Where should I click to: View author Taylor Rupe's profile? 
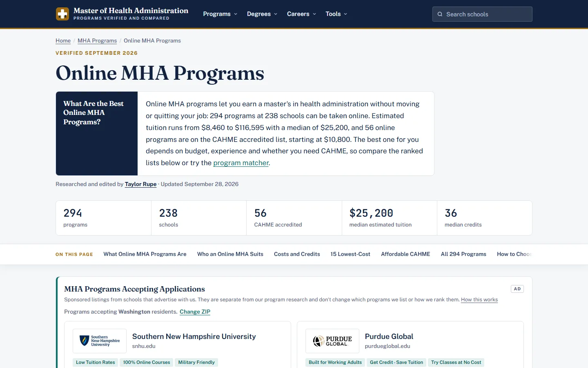(x=140, y=184)
